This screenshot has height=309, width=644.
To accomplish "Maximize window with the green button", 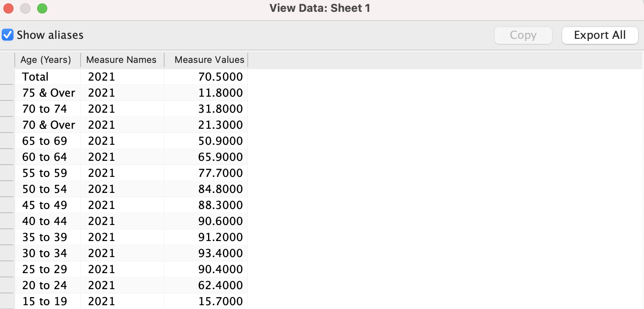I will point(42,8).
